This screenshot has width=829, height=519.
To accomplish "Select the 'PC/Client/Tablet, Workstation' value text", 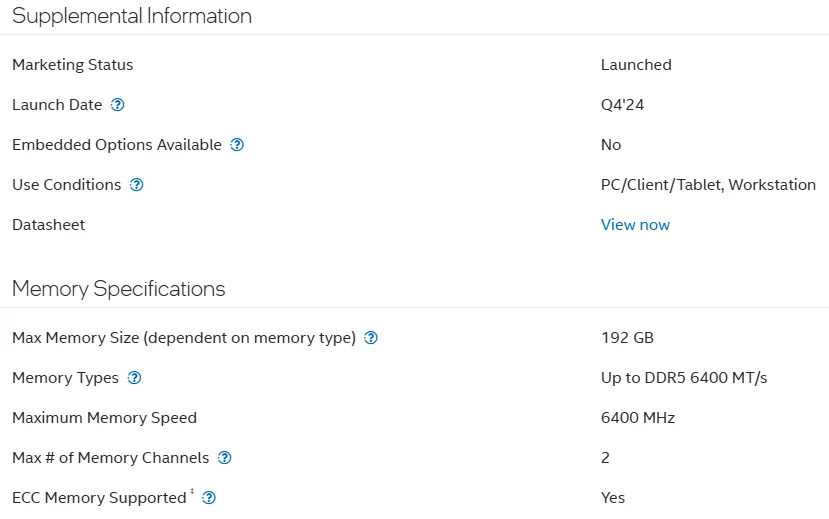I will (708, 185).
